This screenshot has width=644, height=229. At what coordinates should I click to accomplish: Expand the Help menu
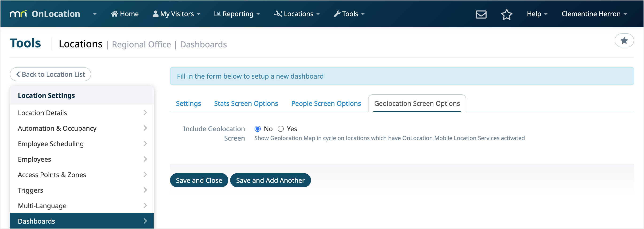(x=537, y=14)
